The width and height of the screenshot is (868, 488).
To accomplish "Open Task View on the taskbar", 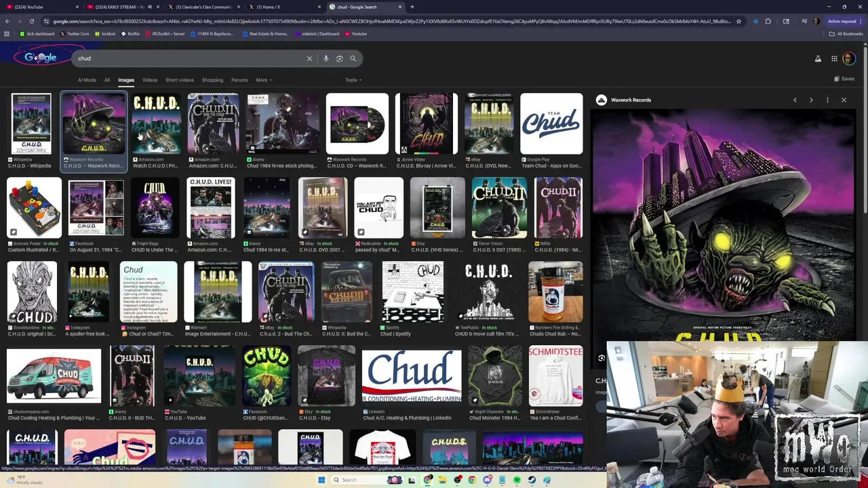I will click(412, 480).
